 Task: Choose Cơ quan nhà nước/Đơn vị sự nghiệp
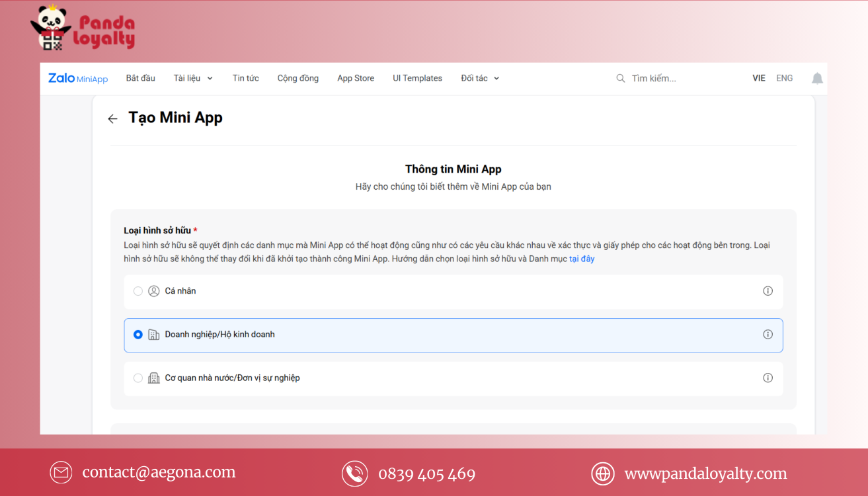click(138, 378)
